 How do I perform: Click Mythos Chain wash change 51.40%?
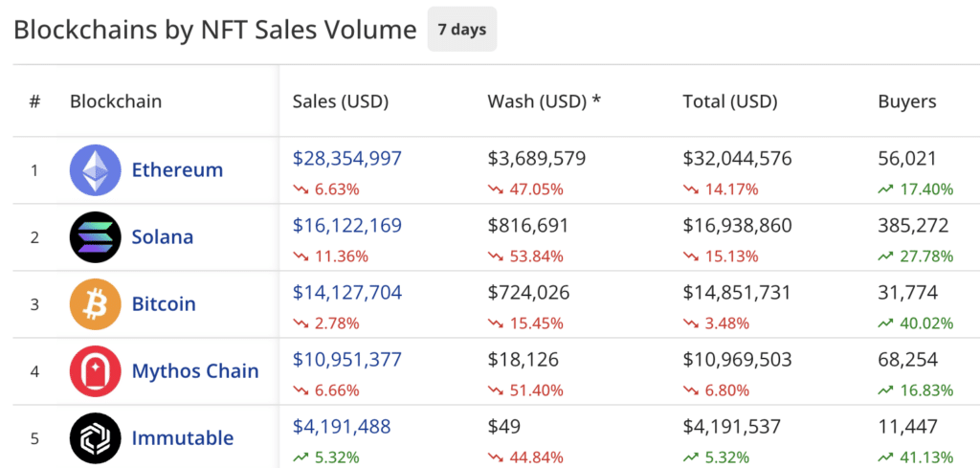(x=525, y=390)
